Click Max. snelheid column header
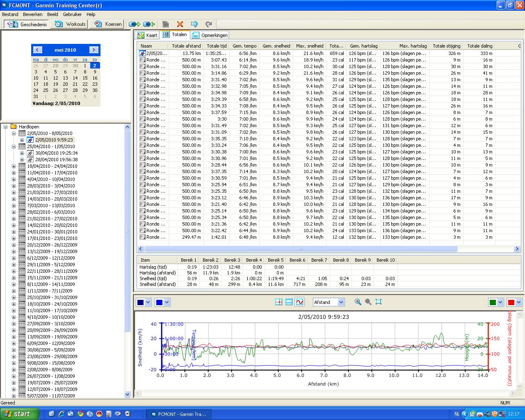Image resolution: width=525 pixels, height=420 pixels. tap(309, 46)
